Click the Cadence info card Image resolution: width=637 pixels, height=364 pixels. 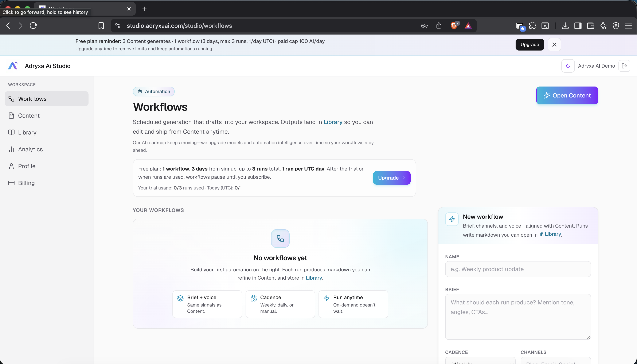(280, 304)
